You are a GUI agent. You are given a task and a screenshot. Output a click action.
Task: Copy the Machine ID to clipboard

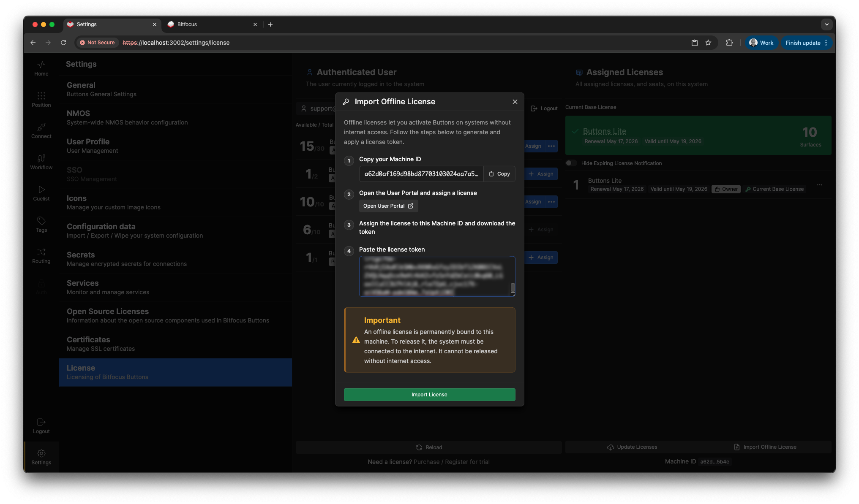click(499, 174)
